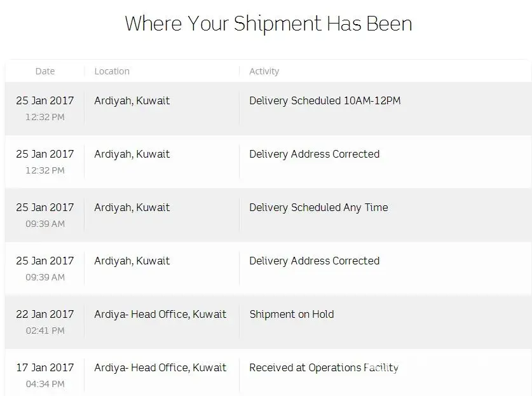Viewport: 532px width, 396px height.
Task: Click "Ardiyah, Kuwait" beside Delivery Scheduled 10AM-12PM
Action: (132, 100)
